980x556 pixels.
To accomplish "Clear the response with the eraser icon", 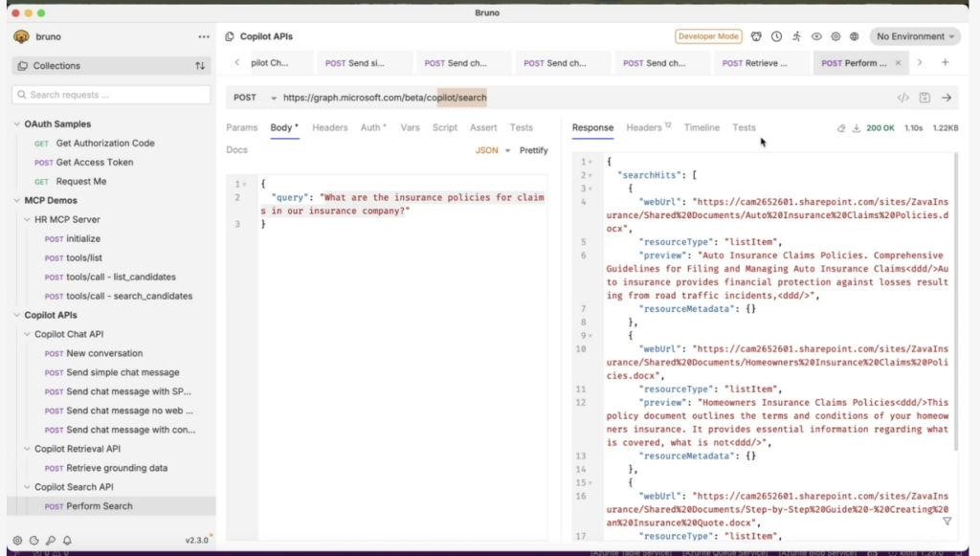I will [841, 128].
